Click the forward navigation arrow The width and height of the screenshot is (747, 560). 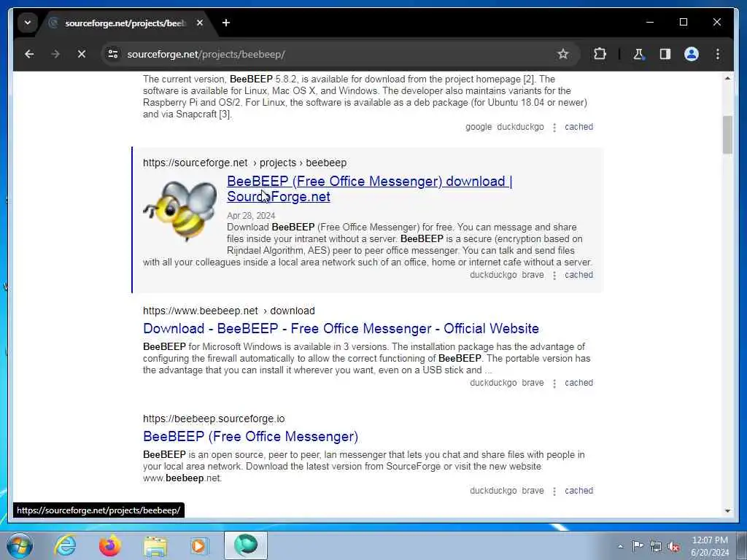click(55, 54)
